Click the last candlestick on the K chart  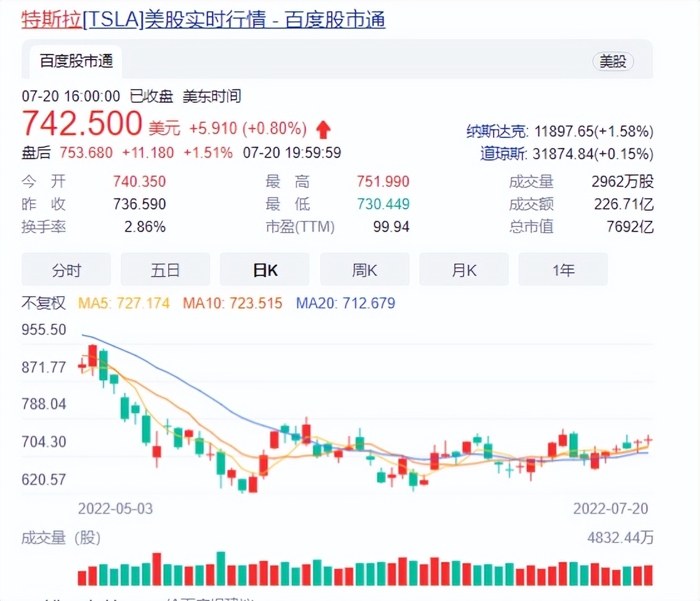tap(648, 440)
